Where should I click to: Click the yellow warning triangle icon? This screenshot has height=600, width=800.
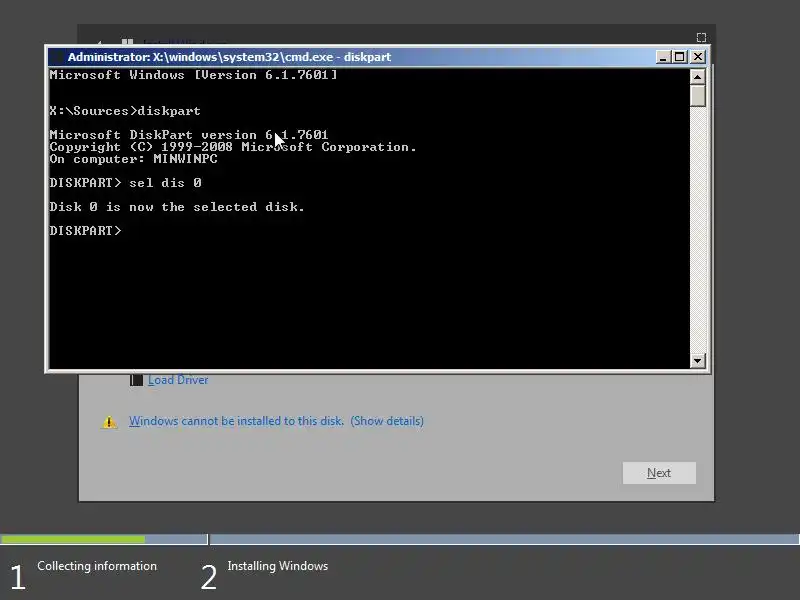(x=109, y=422)
